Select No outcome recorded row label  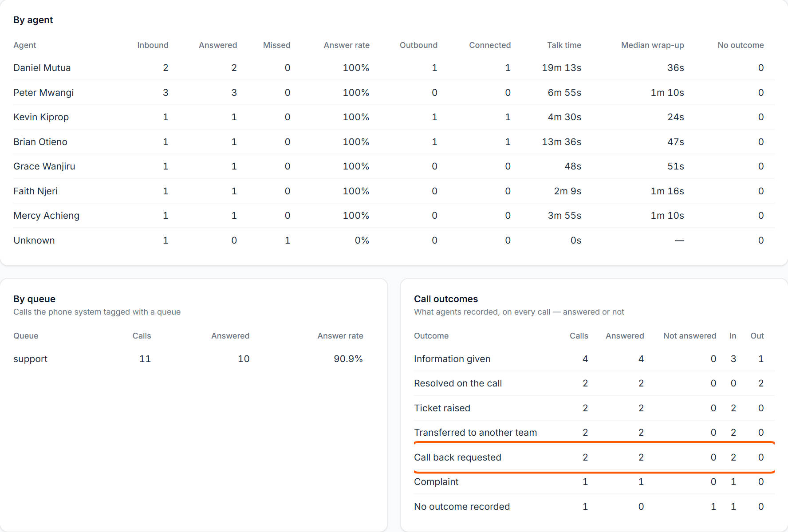pos(462,507)
